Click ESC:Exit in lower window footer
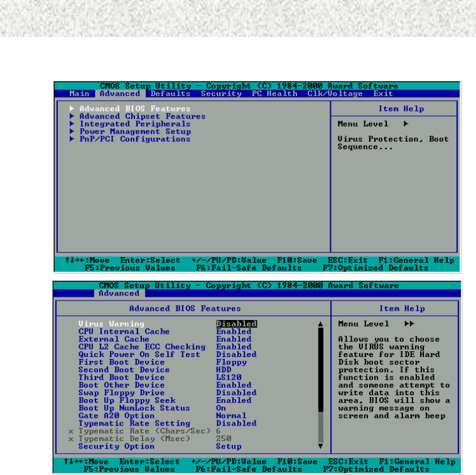This screenshot has width=476, height=475. pyautogui.click(x=348, y=462)
